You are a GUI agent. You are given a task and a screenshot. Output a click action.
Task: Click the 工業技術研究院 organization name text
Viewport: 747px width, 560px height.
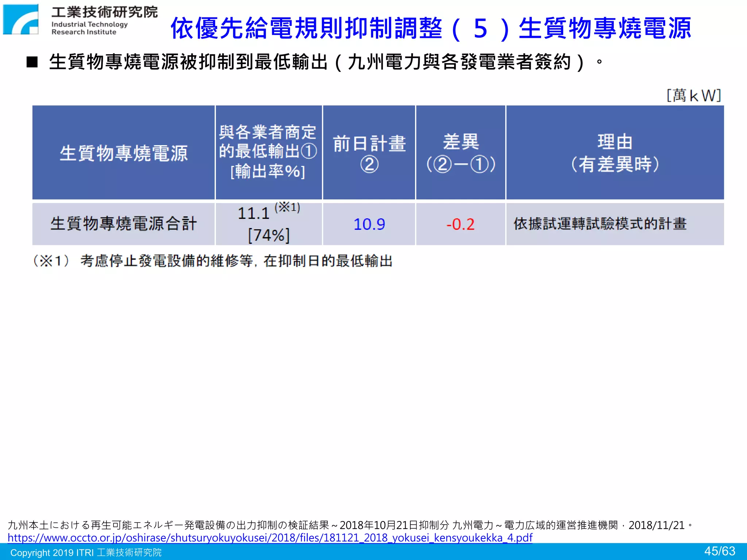click(x=104, y=12)
